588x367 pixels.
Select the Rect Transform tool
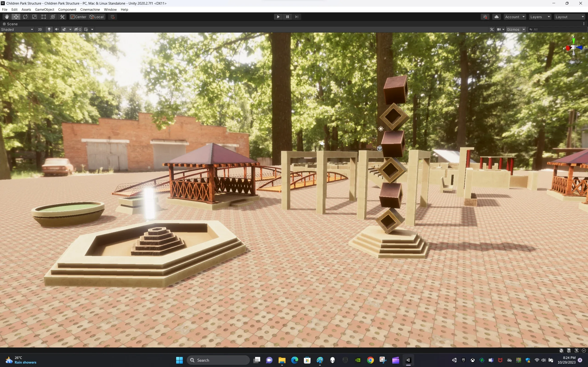point(43,17)
